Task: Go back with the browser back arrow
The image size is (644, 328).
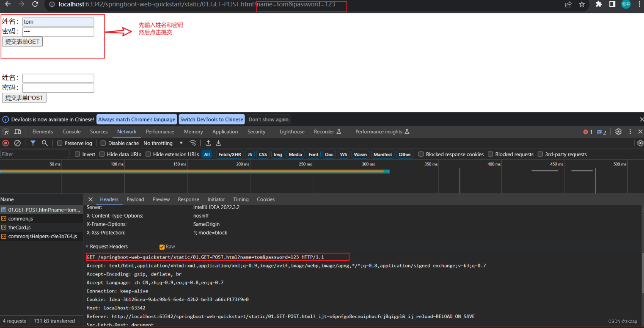Action: 8,4
